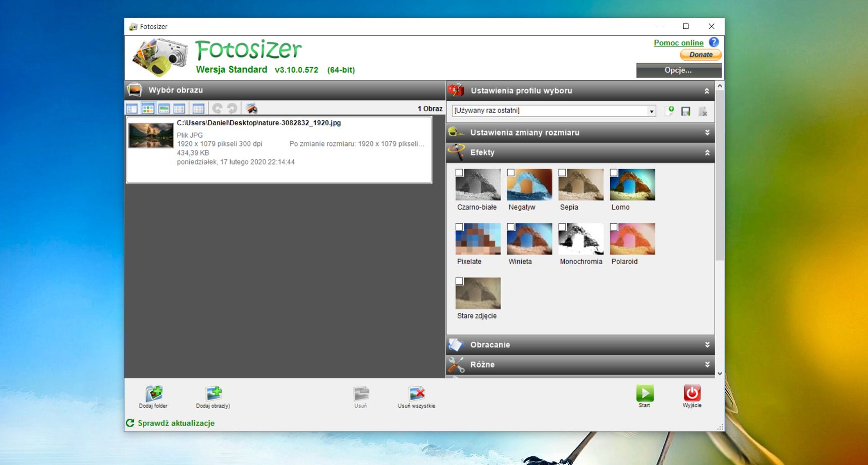
Task: Click the tape measure icon in Ustawienia zmiany rozmiaru header
Action: [x=456, y=132]
